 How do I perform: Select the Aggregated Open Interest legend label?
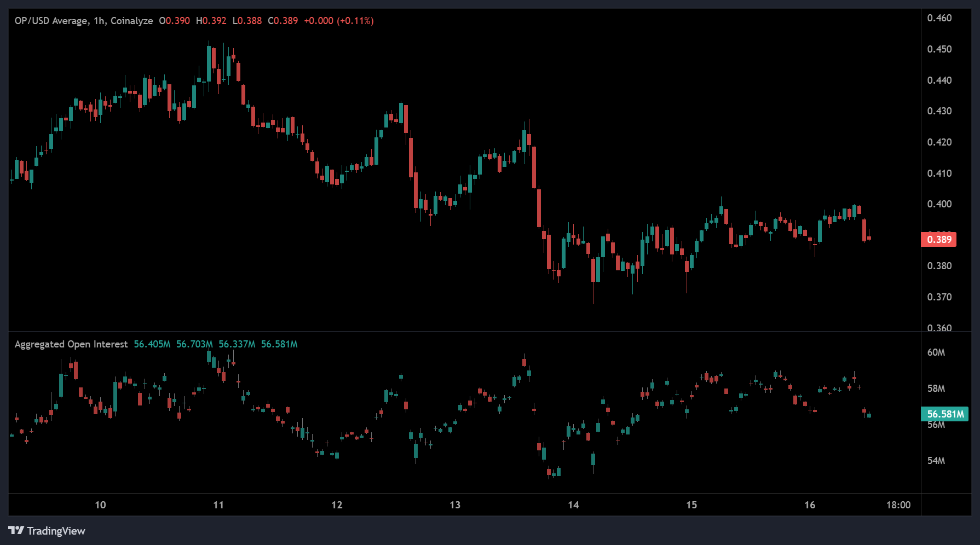(x=71, y=344)
